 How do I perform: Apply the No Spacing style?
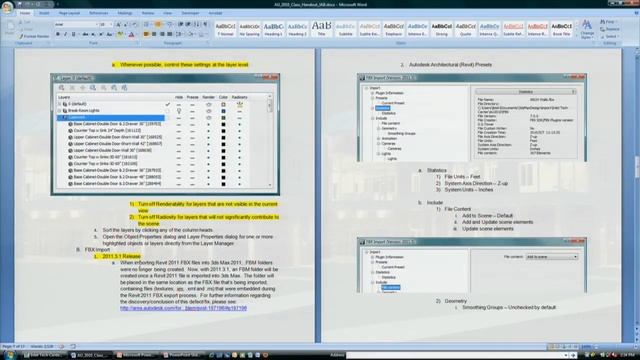(249, 29)
